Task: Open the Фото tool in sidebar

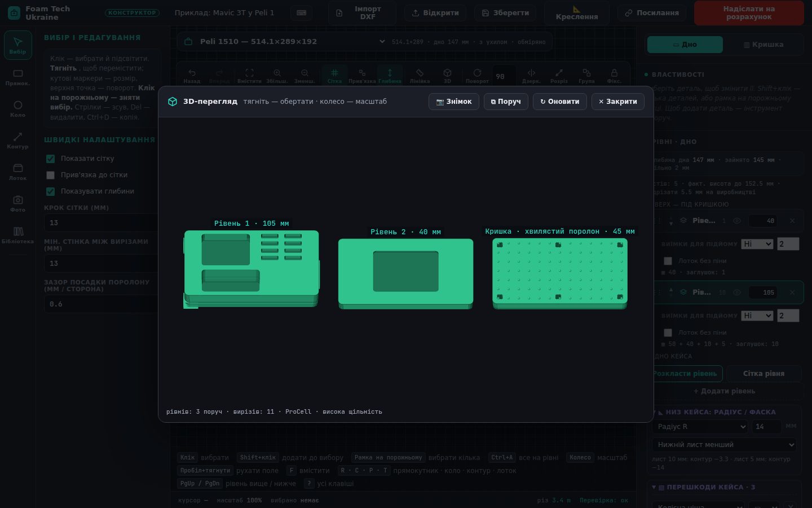Action: 17,204
